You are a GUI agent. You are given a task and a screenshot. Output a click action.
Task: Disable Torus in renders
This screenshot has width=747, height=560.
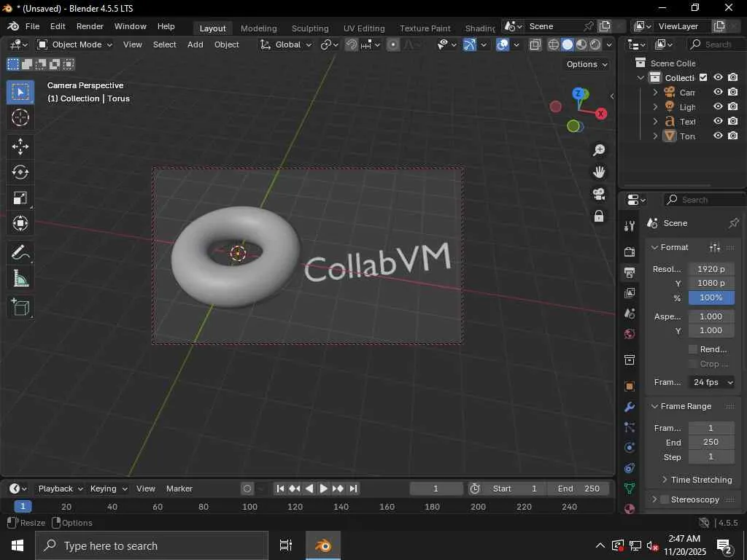click(x=733, y=136)
